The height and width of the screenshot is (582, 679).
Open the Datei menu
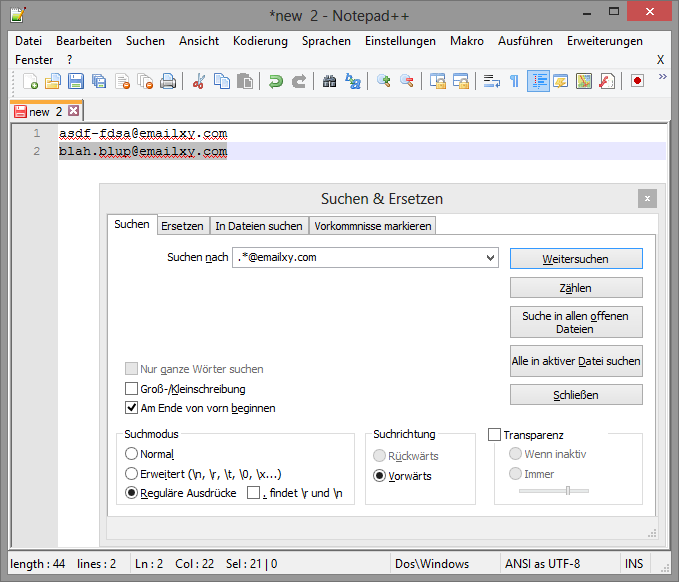click(x=29, y=41)
